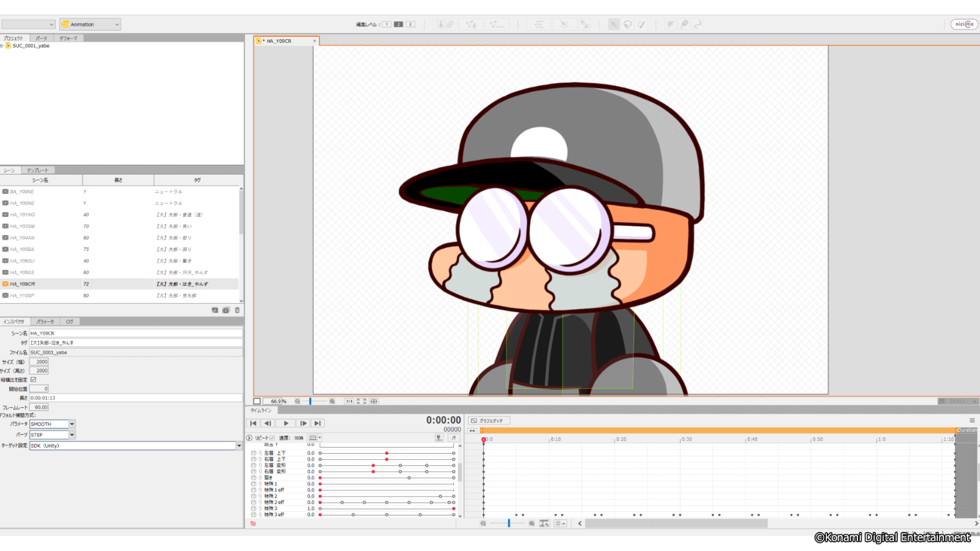The width and height of the screenshot is (980, 551).
Task: Open the Animation workspace dropdown
Action: point(90,24)
